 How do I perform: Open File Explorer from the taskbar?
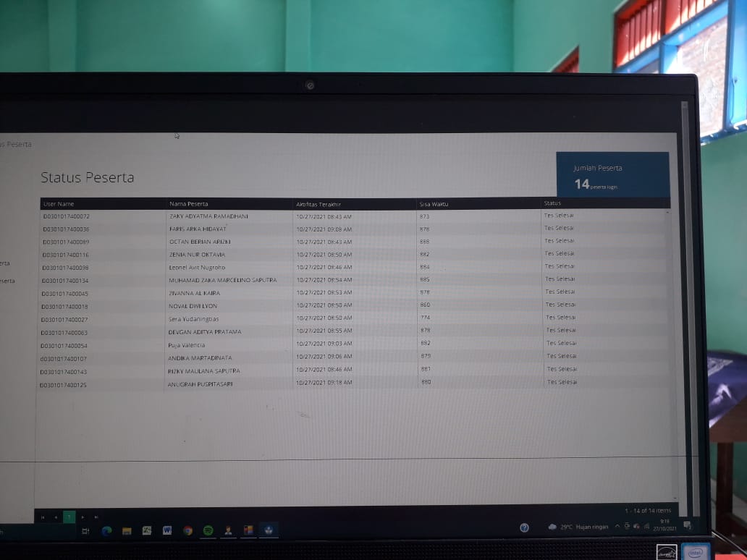(x=127, y=530)
